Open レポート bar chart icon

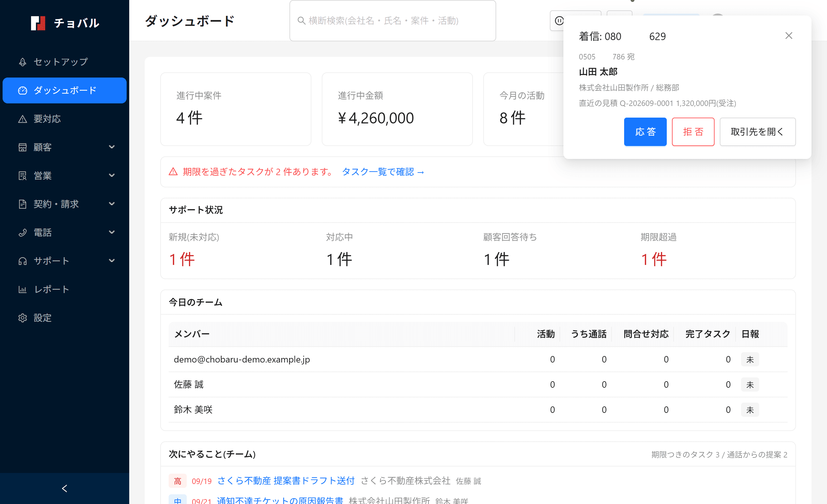pyautogui.click(x=23, y=289)
